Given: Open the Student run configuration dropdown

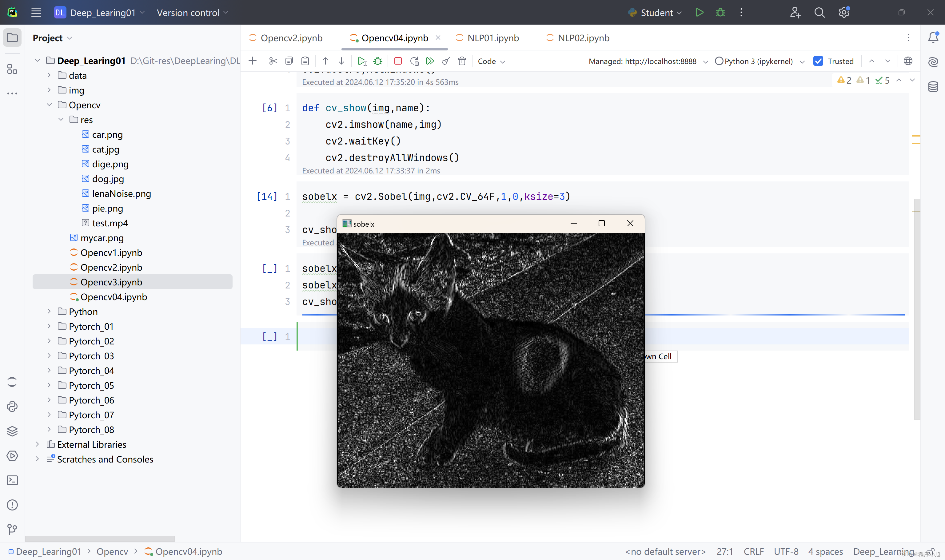Looking at the screenshot, I should pyautogui.click(x=655, y=12).
